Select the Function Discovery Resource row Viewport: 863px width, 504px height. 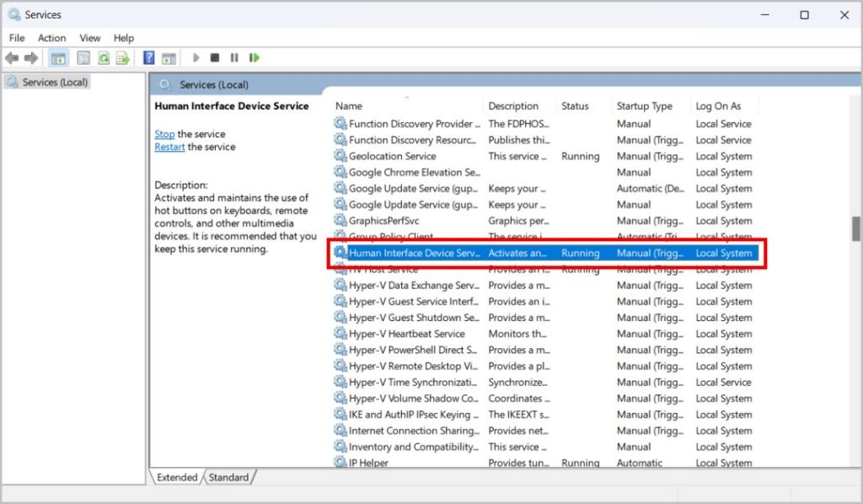coord(545,140)
